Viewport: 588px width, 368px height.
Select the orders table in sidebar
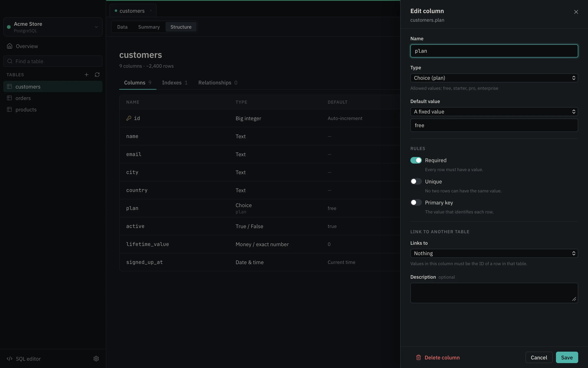(53, 98)
